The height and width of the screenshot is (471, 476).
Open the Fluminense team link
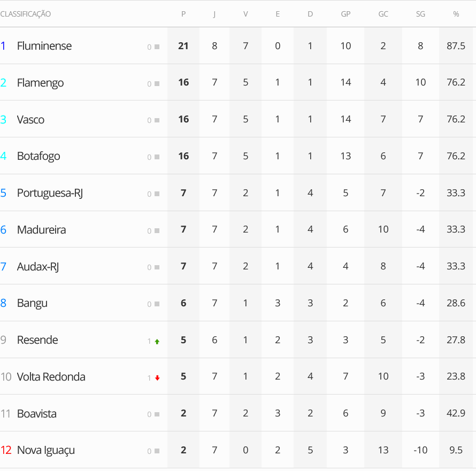[x=44, y=46]
